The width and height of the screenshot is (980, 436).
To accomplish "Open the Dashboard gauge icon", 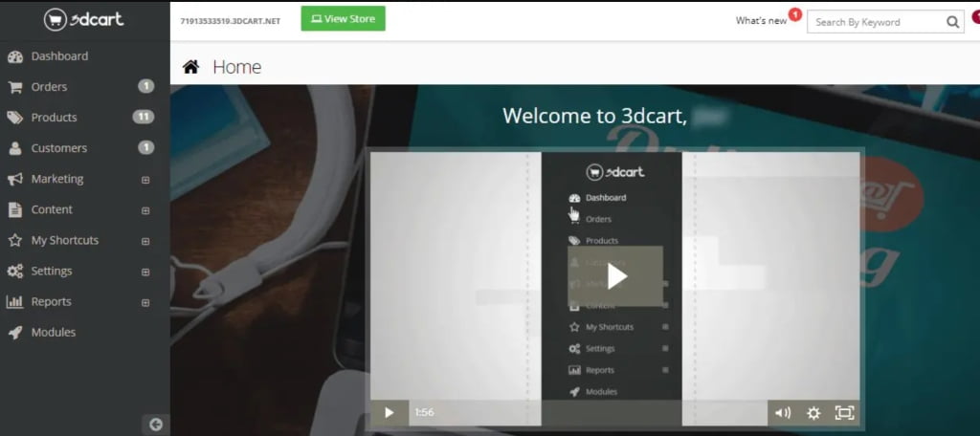I will (15, 56).
